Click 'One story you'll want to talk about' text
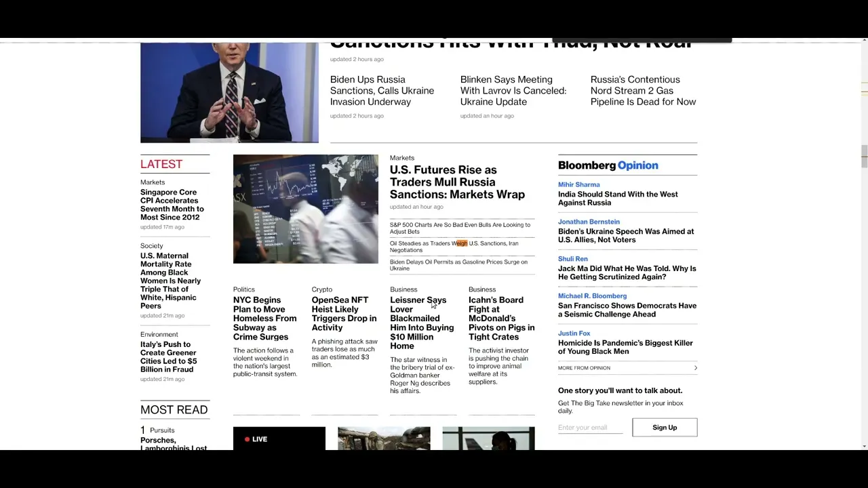 (x=620, y=390)
